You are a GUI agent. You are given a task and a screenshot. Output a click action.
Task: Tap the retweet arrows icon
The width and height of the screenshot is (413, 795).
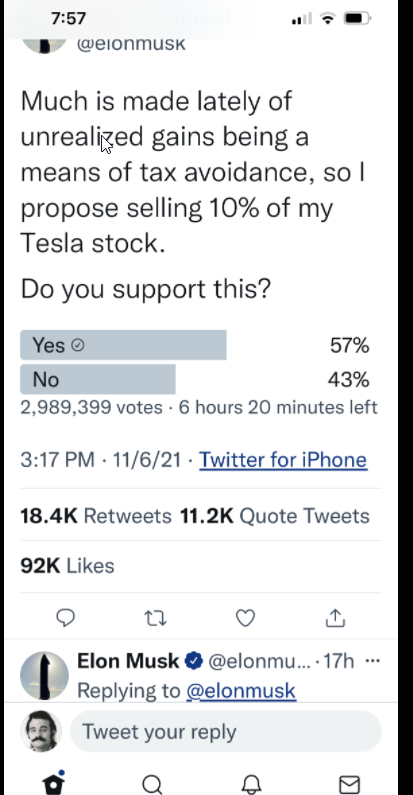point(155,618)
